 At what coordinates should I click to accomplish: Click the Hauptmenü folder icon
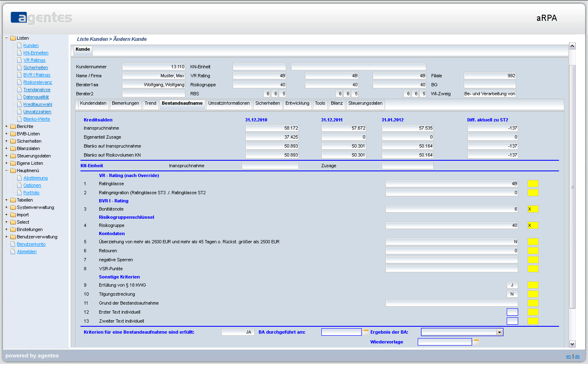[x=13, y=171]
